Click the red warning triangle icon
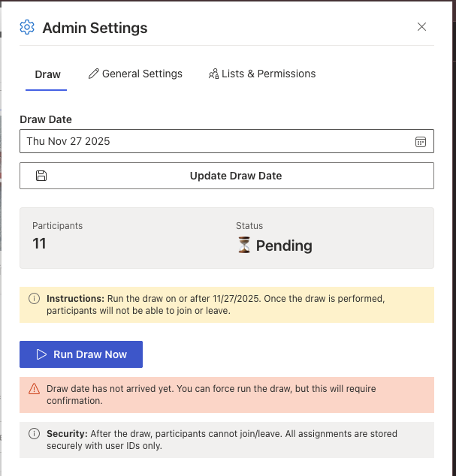 (34, 389)
